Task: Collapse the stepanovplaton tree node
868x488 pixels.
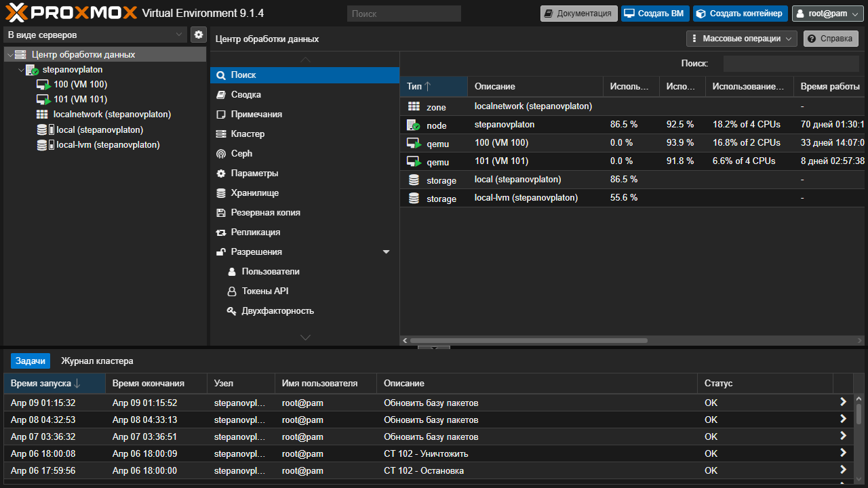Action: (x=20, y=70)
